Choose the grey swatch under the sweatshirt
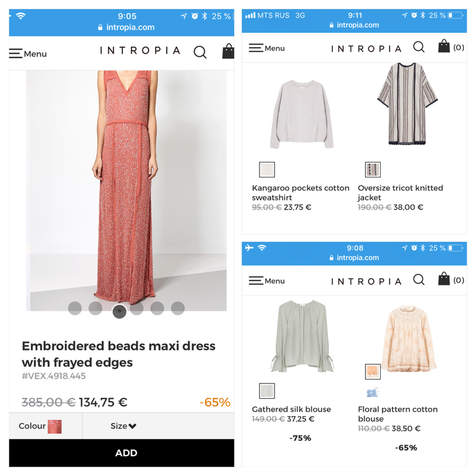The height and width of the screenshot is (476, 476). 267,169
